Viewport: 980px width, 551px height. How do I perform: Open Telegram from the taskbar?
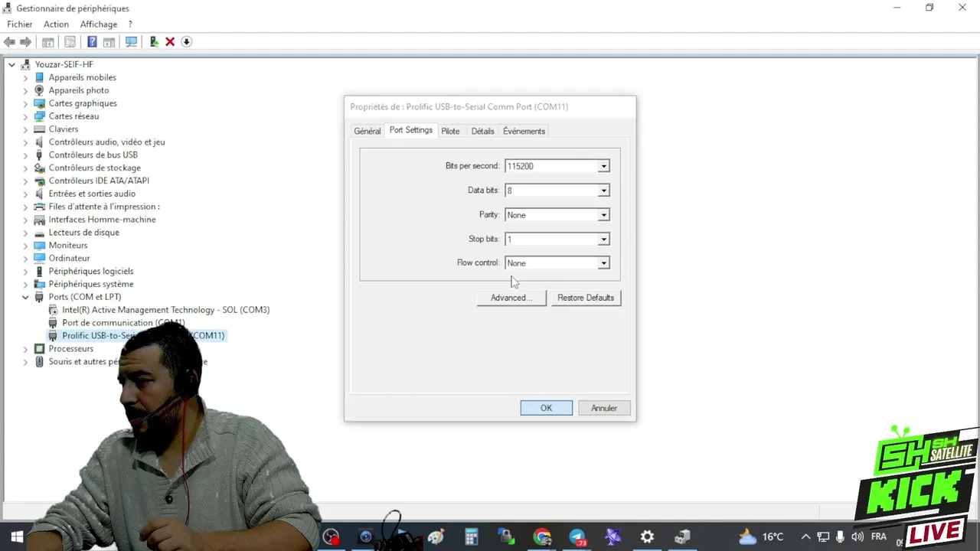click(x=577, y=537)
